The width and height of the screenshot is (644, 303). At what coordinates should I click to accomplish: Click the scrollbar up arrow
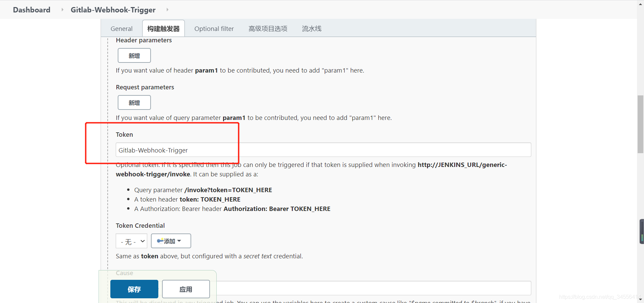[640, 4]
